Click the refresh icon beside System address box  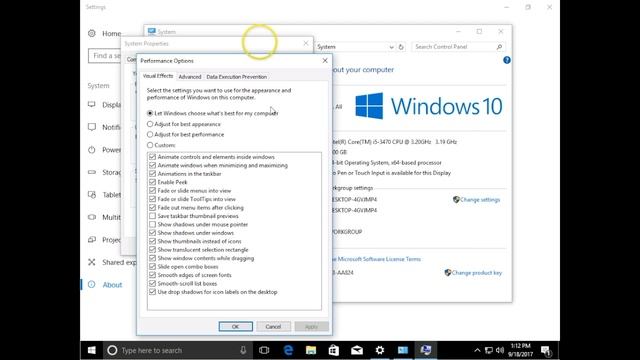pyautogui.click(x=401, y=47)
